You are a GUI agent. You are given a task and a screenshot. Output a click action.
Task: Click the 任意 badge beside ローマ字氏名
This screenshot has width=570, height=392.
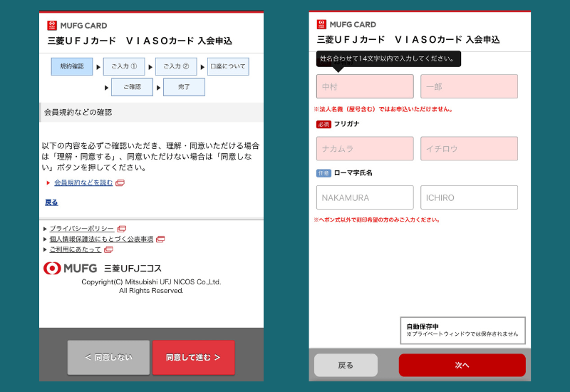coord(323,173)
